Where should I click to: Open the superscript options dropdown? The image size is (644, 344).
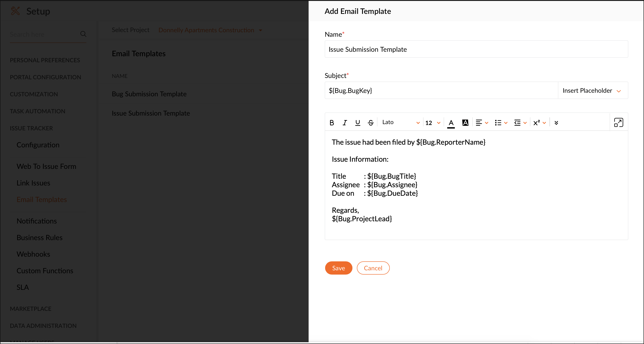point(539,123)
